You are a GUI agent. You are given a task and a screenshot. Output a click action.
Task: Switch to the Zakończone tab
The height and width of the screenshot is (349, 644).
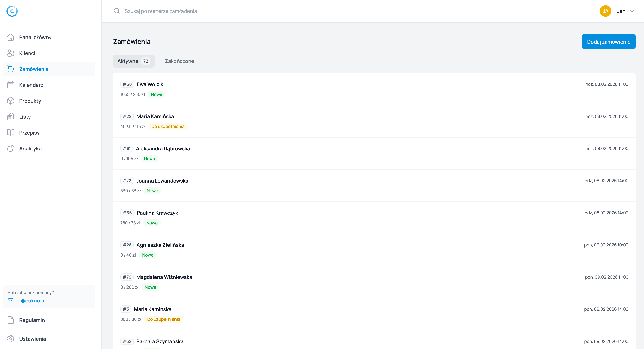pyautogui.click(x=179, y=61)
